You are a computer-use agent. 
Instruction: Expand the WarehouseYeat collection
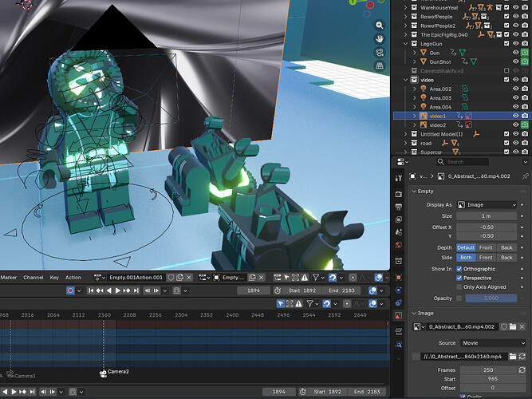coord(405,7)
